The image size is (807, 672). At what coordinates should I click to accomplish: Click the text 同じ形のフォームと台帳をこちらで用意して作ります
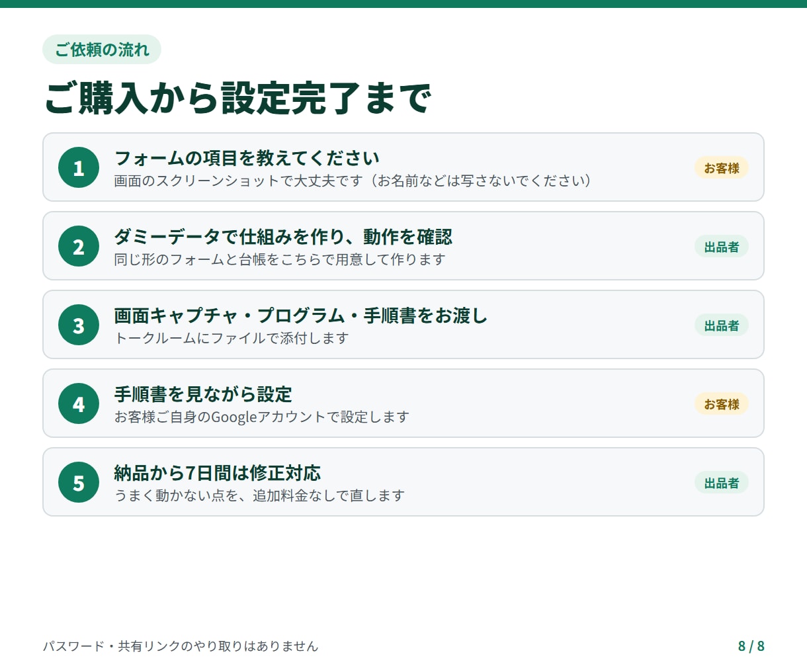click(280, 259)
